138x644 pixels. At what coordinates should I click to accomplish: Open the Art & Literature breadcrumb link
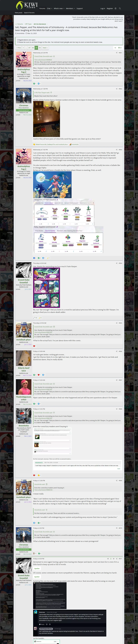pos(40,24)
